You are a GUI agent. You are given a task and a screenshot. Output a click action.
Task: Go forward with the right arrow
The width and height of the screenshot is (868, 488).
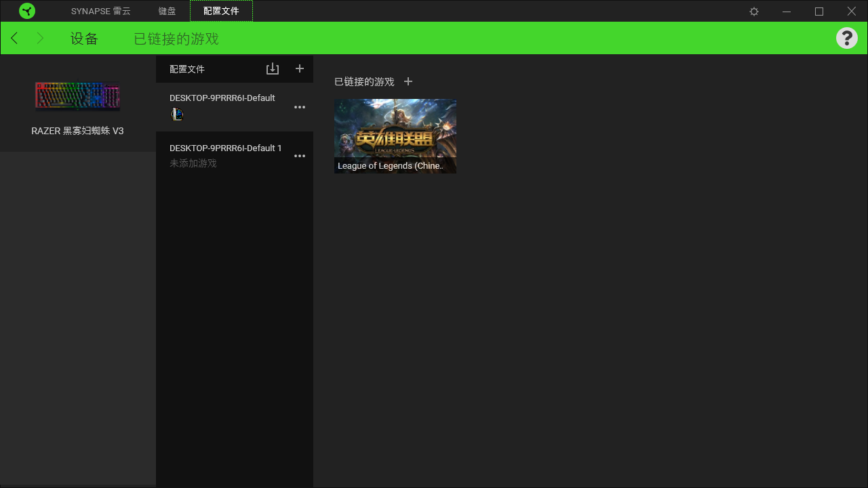click(x=40, y=38)
